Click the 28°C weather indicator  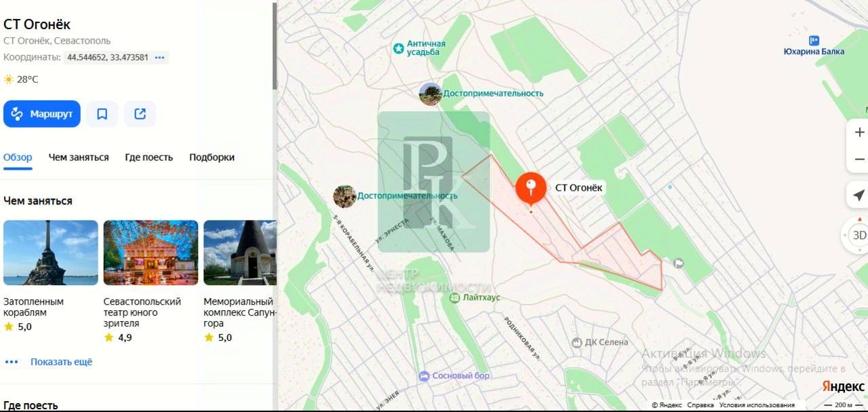click(x=21, y=79)
